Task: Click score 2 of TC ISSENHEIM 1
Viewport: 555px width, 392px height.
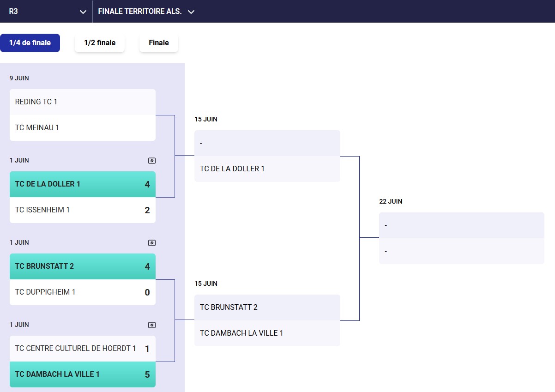Action: [147, 210]
